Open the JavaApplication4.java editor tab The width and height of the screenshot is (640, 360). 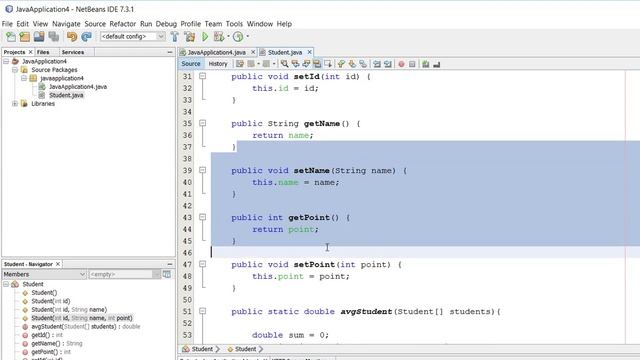click(217, 52)
